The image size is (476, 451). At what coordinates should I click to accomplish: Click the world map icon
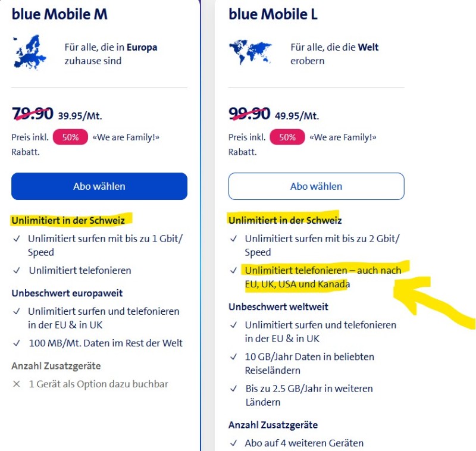(x=250, y=52)
